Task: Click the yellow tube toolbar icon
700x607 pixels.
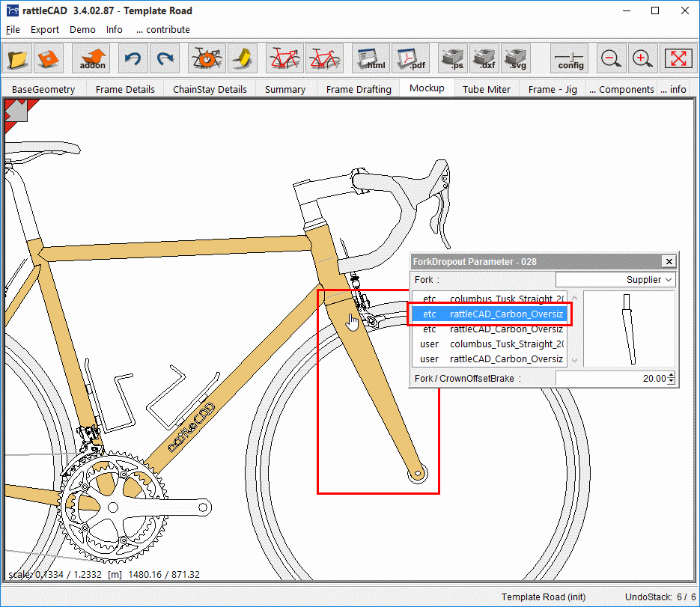Action: pyautogui.click(x=243, y=58)
